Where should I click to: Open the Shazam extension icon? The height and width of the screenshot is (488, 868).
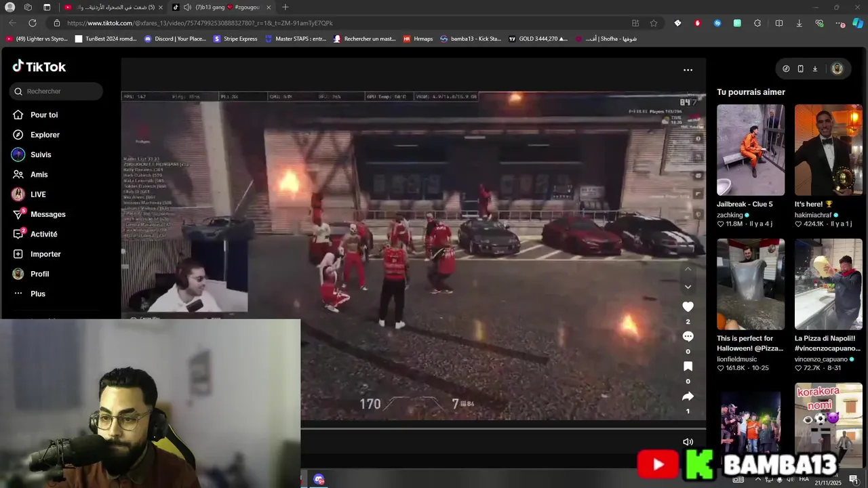coord(717,23)
